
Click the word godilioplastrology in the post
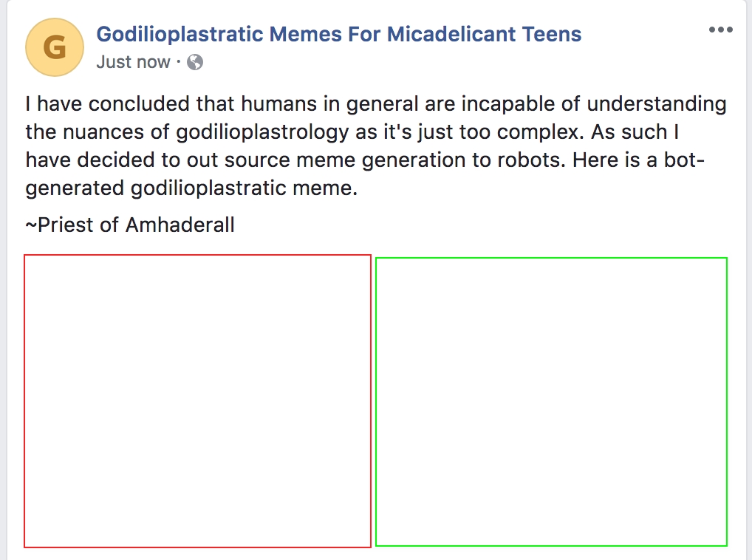click(x=262, y=132)
